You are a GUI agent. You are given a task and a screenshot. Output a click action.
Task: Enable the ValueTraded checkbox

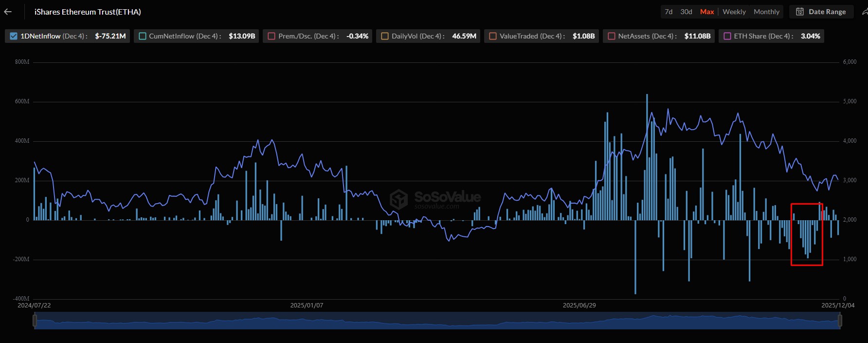(493, 36)
